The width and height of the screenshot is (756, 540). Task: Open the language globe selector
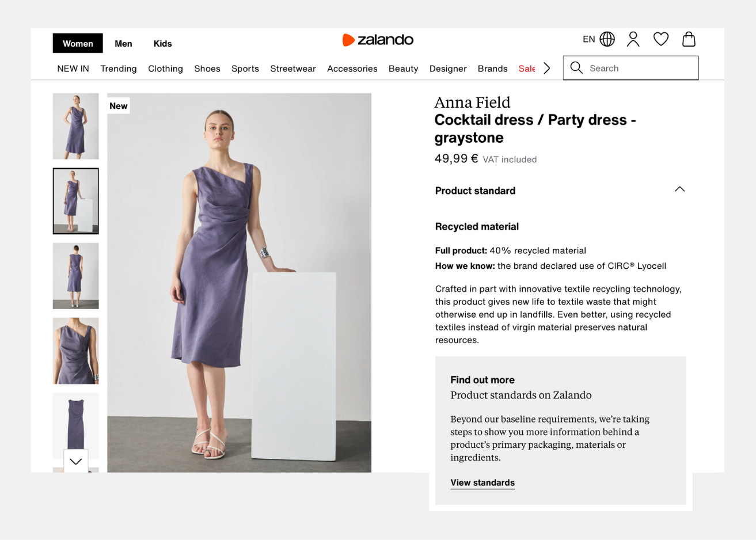[x=607, y=39]
